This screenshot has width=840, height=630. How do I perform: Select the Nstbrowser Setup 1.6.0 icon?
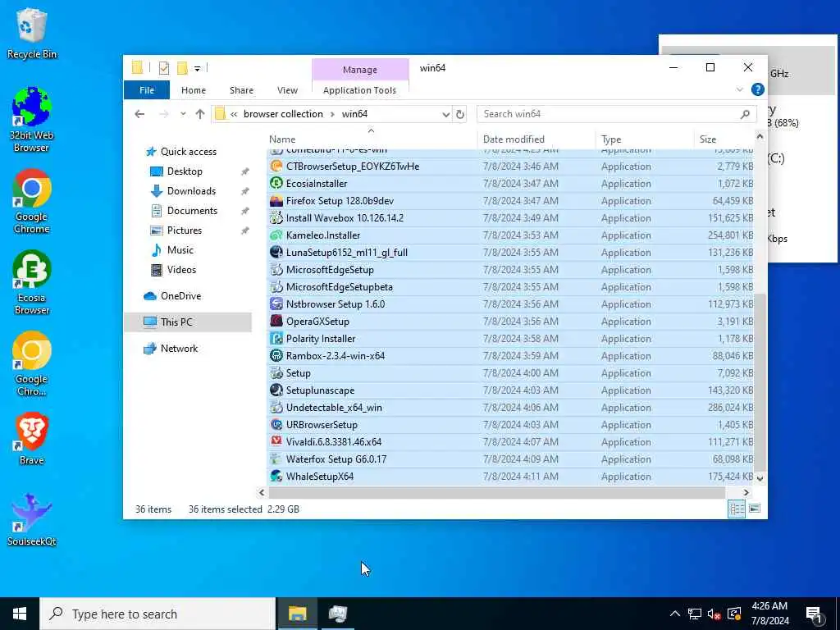(x=276, y=304)
